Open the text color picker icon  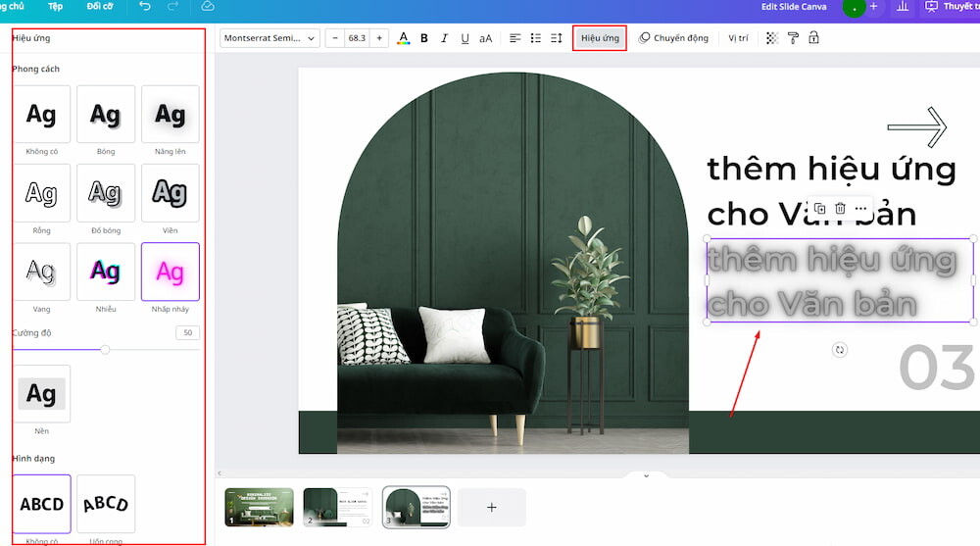(403, 38)
